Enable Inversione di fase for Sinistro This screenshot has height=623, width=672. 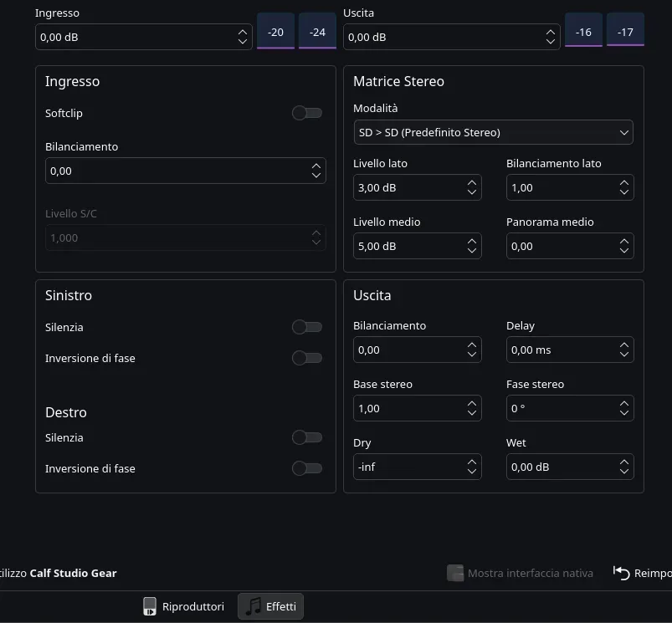pos(306,358)
